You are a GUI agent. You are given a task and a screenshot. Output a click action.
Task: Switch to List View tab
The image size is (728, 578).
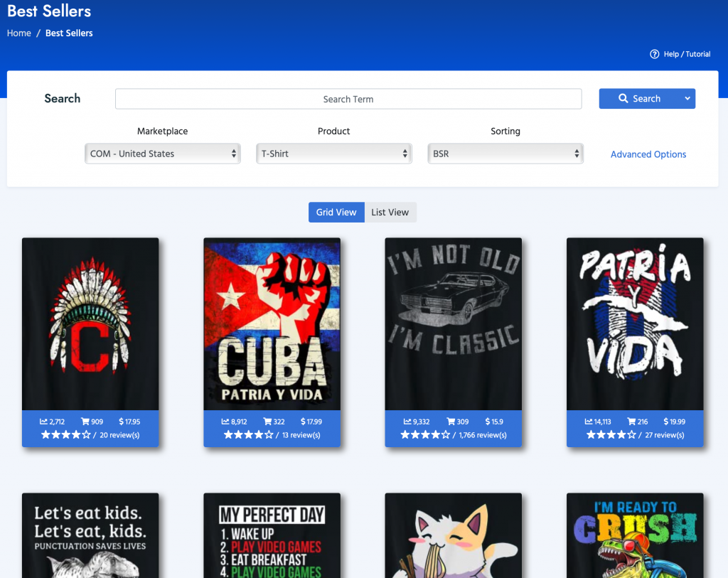[x=390, y=212]
